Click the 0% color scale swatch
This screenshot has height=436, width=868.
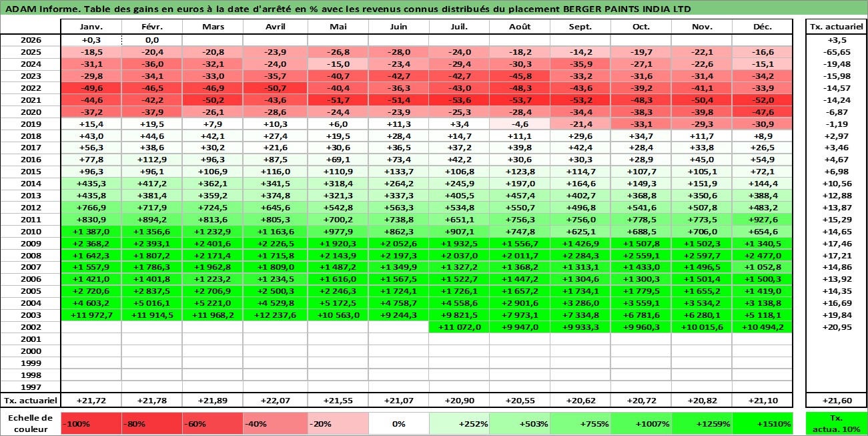point(398,423)
